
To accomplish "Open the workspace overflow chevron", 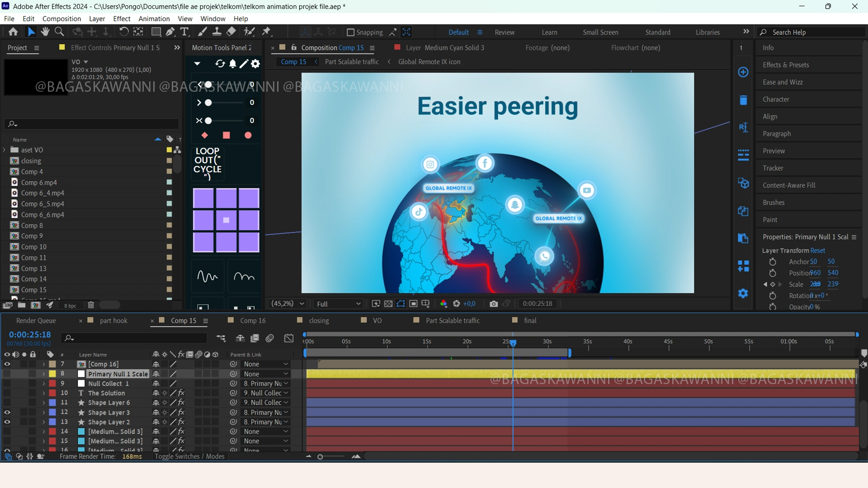I will pos(746,32).
